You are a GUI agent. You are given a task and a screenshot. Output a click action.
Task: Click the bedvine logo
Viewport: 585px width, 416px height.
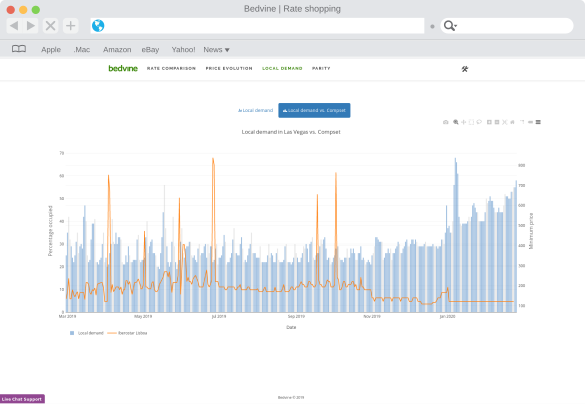pos(123,68)
